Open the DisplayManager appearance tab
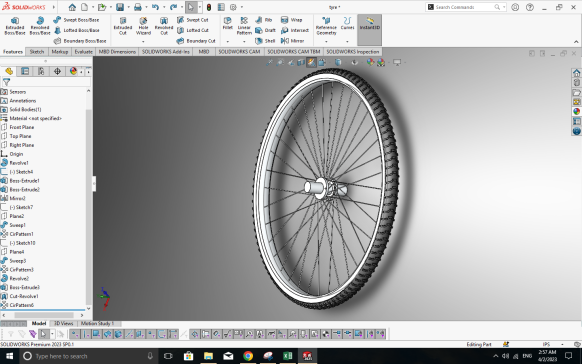The width and height of the screenshot is (582, 364). point(73,71)
